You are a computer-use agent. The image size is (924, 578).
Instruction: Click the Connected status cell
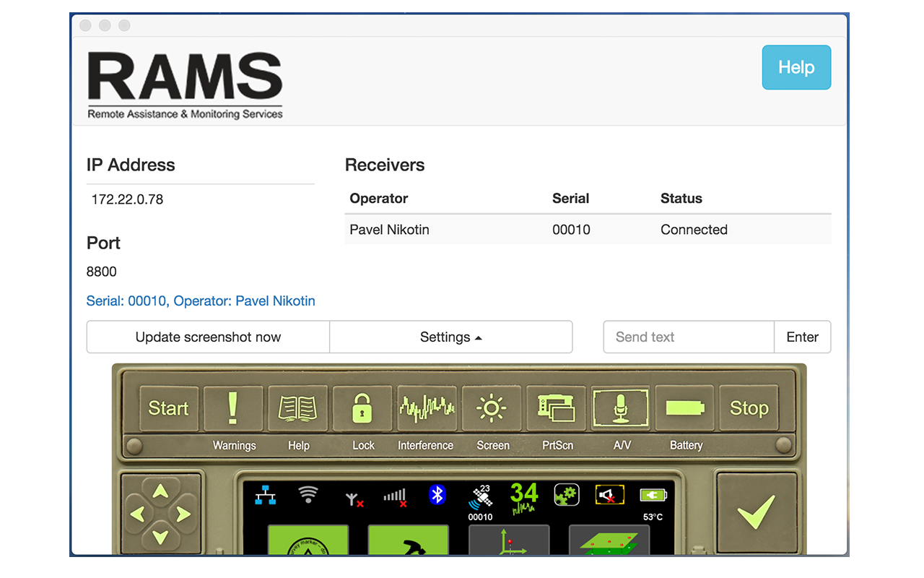coord(694,230)
